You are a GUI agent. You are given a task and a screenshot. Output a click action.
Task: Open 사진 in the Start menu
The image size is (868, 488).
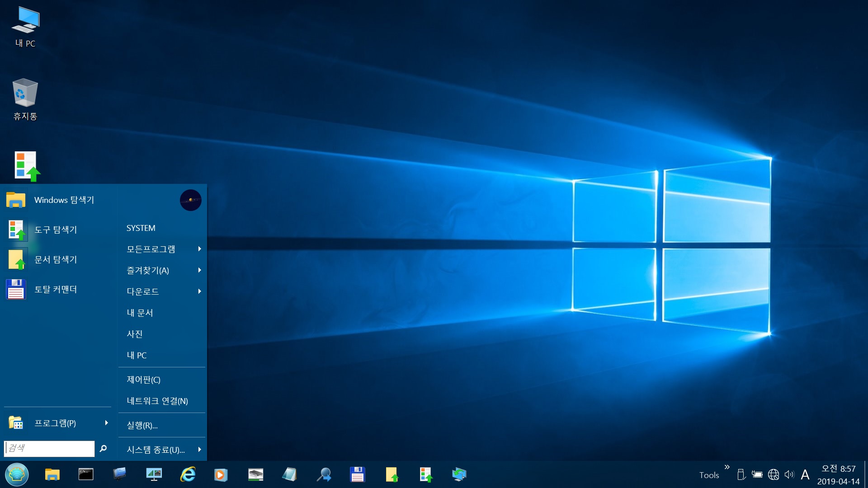162,334
